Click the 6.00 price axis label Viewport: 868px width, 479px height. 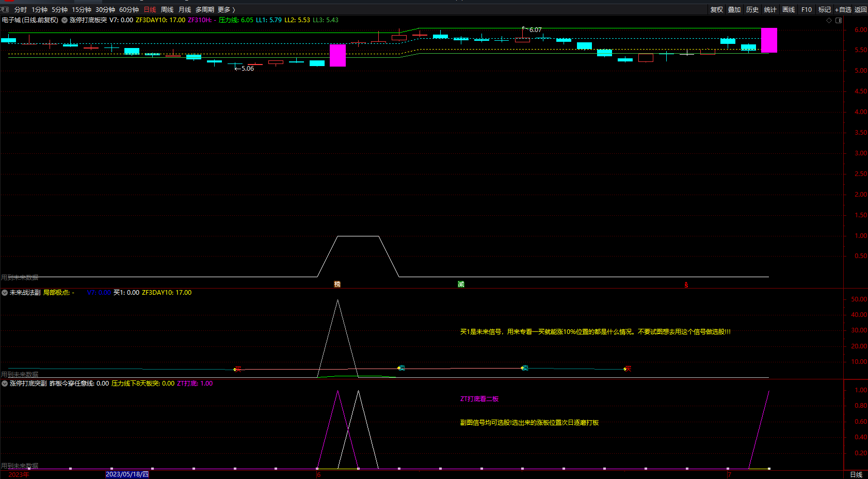861,30
